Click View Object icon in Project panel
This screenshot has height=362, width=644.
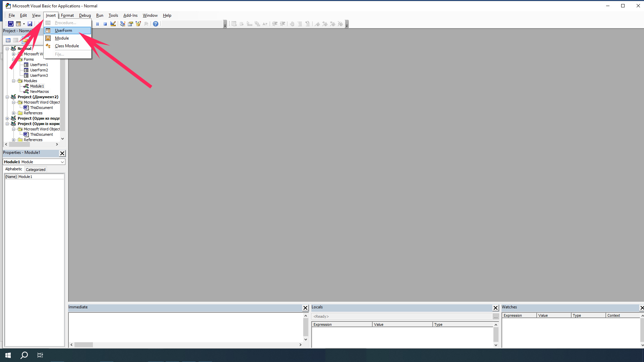[16, 40]
